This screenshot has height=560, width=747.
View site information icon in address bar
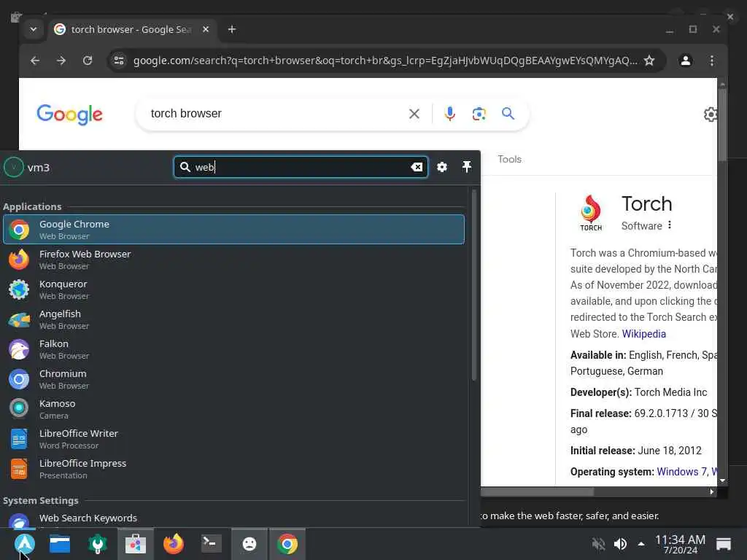point(119,61)
